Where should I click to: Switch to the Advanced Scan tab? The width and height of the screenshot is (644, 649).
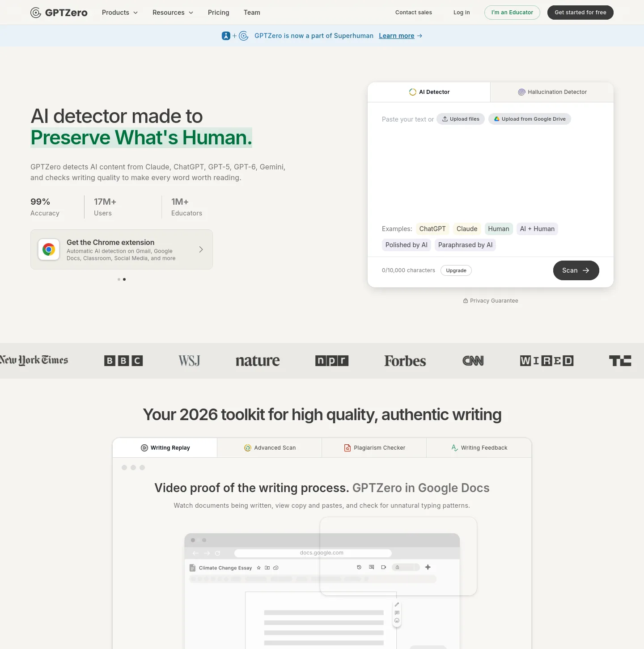pyautogui.click(x=270, y=448)
